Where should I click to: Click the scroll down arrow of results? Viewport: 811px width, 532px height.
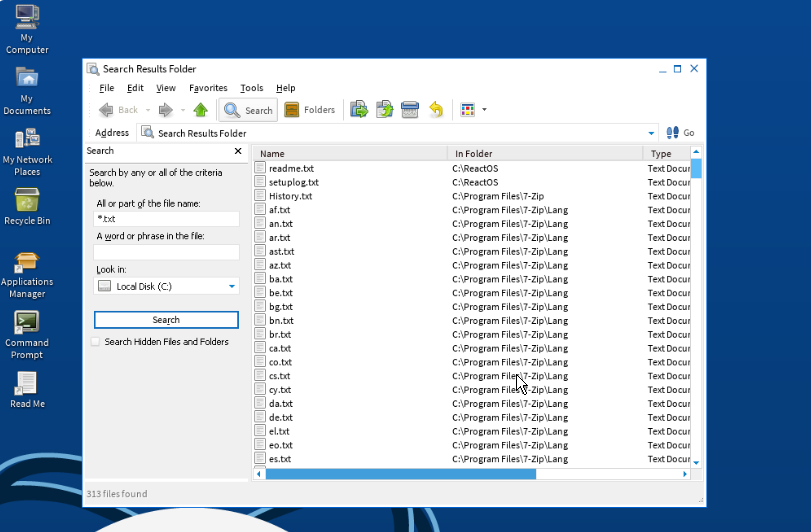coord(696,463)
